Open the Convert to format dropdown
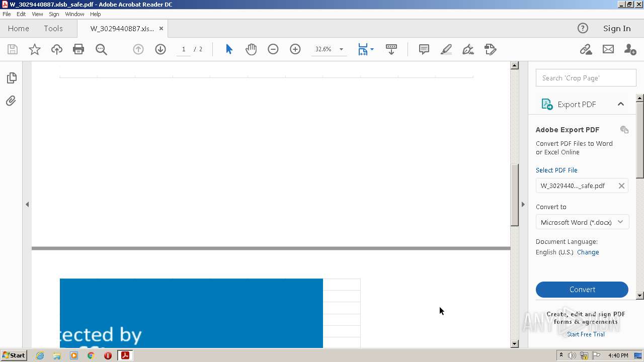The height and width of the screenshot is (362, 644). (582, 222)
